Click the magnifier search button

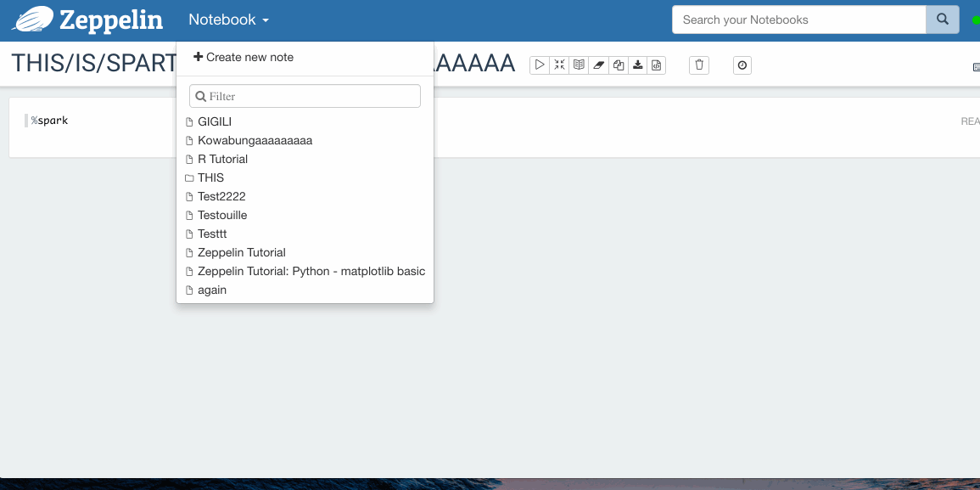click(942, 20)
